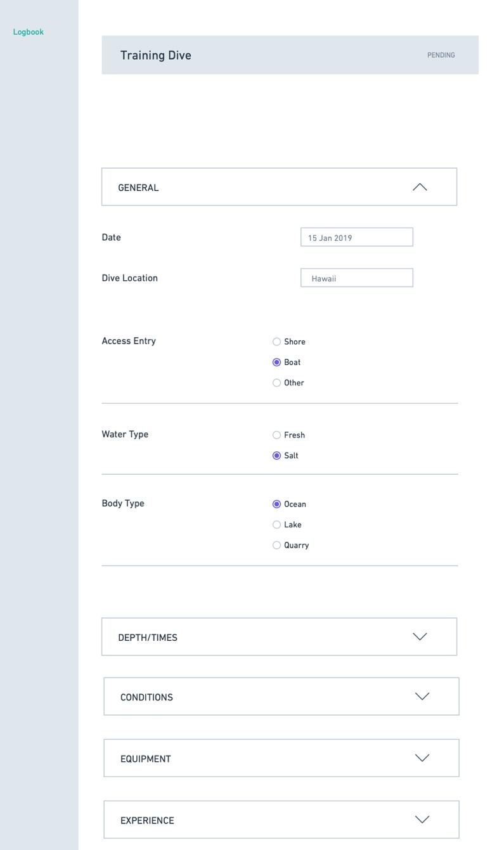The height and width of the screenshot is (850, 504).
Task: Expand the DEPTH/TIMES section chevron
Action: click(x=420, y=636)
